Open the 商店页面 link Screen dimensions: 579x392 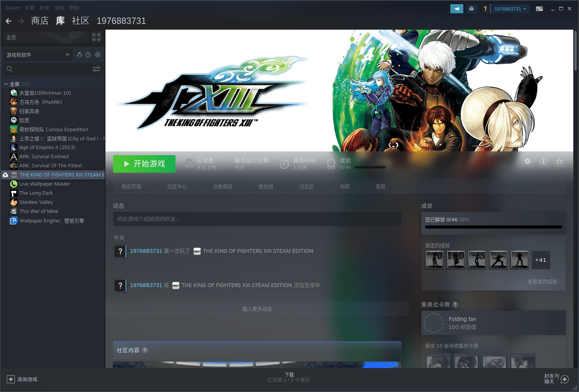pyautogui.click(x=131, y=187)
